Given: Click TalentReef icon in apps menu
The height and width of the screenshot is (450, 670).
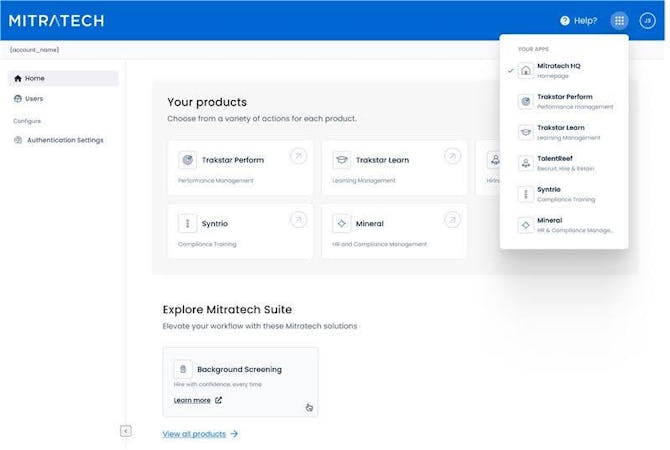Looking at the screenshot, I should pyautogui.click(x=526, y=163).
